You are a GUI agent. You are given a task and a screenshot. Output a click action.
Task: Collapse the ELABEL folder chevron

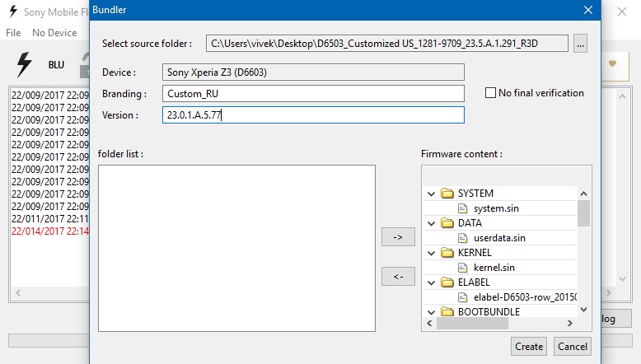point(431,282)
